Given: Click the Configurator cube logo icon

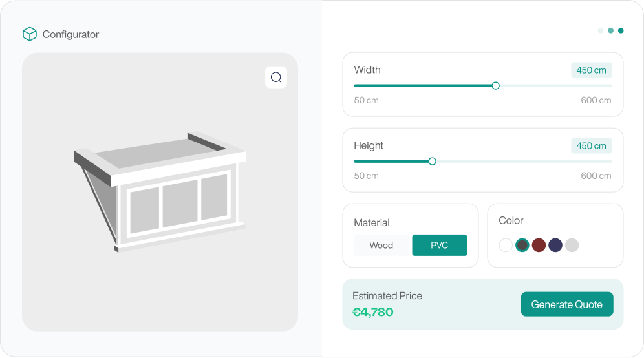Looking at the screenshot, I should [x=30, y=34].
